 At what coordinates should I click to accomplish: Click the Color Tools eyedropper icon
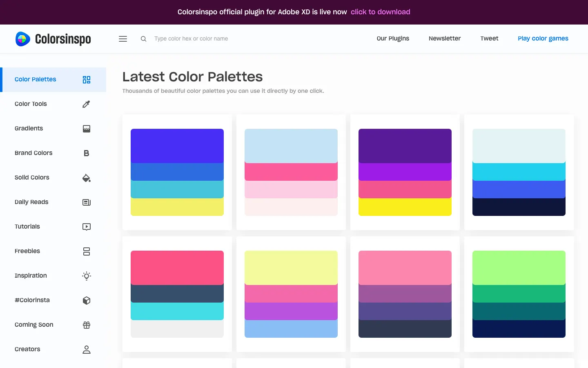click(x=86, y=104)
